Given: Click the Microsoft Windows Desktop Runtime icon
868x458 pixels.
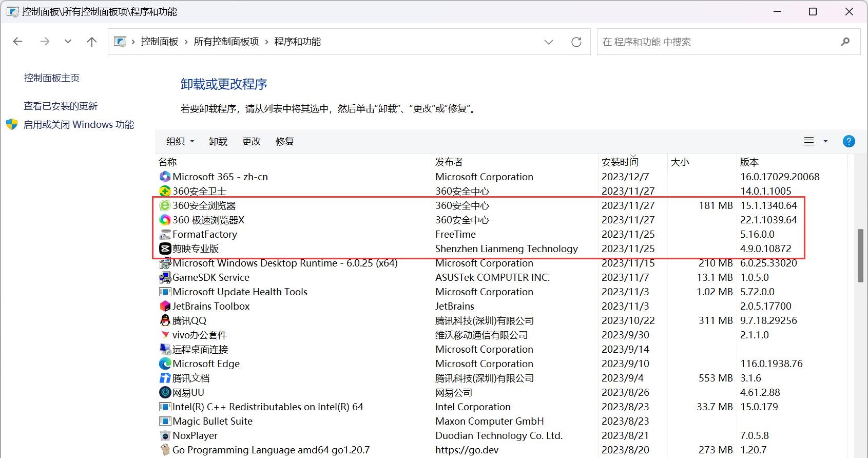Looking at the screenshot, I should coord(165,263).
